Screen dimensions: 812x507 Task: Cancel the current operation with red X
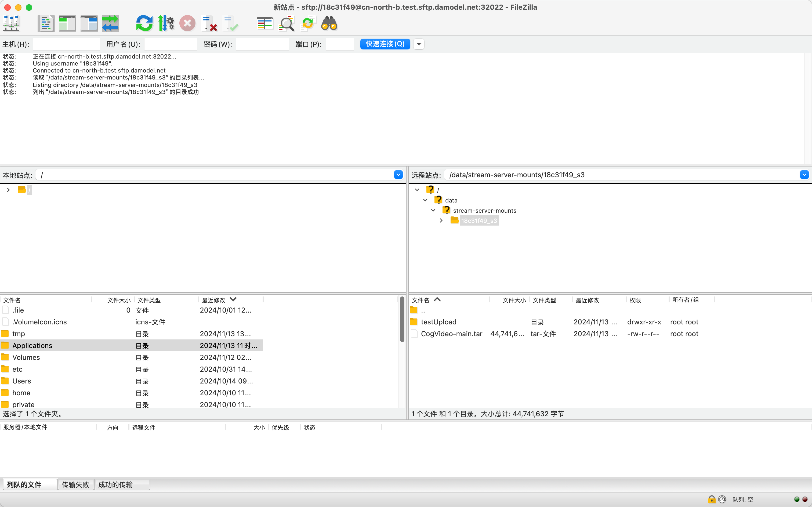point(187,23)
